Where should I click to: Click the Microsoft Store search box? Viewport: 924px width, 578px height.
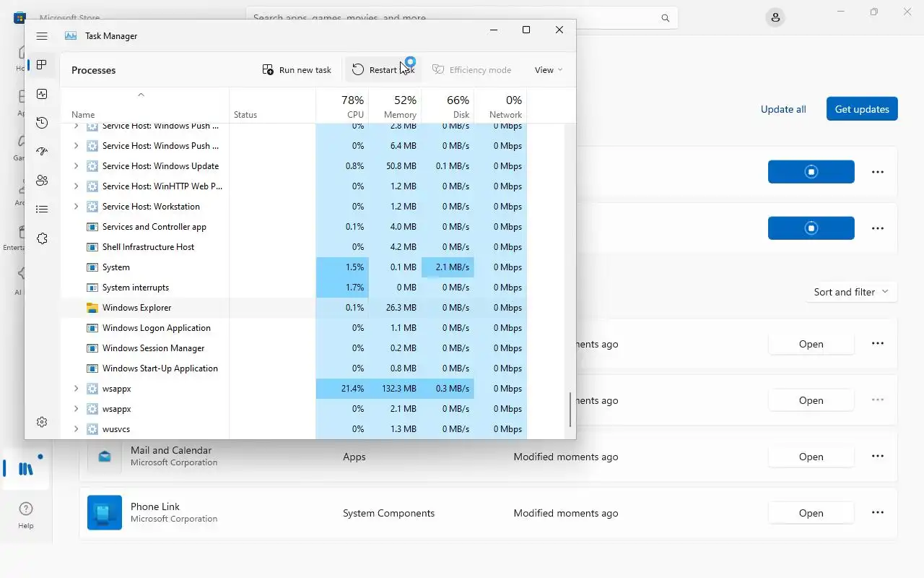tap(462, 18)
